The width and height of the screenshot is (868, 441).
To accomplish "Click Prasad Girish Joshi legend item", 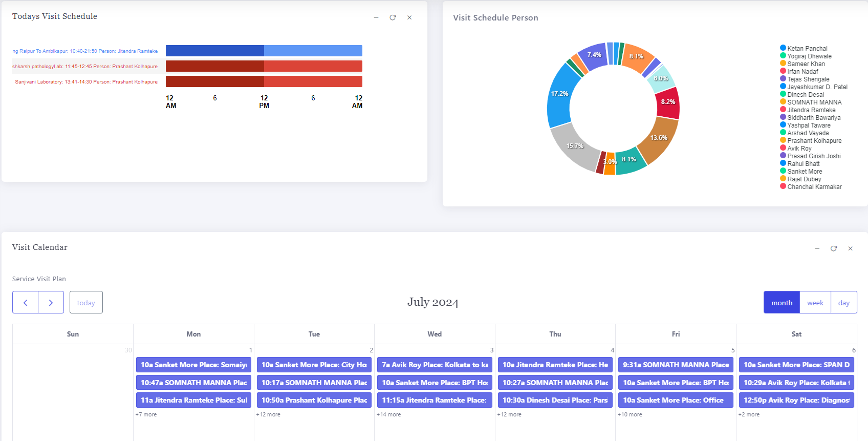I will point(811,156).
